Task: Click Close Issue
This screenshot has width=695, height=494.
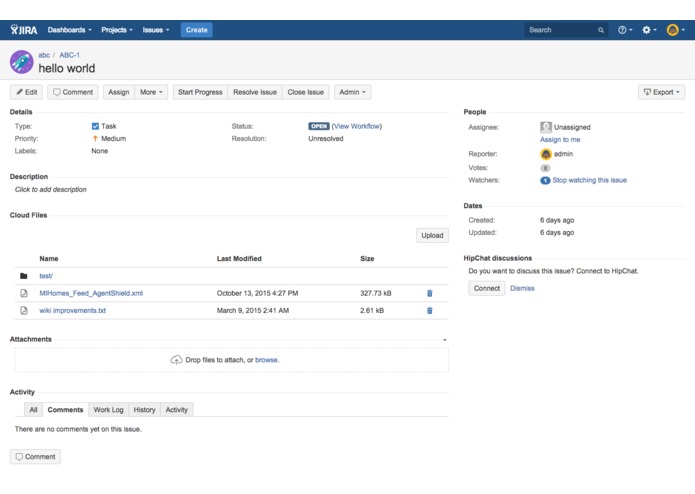Action: 305,92
